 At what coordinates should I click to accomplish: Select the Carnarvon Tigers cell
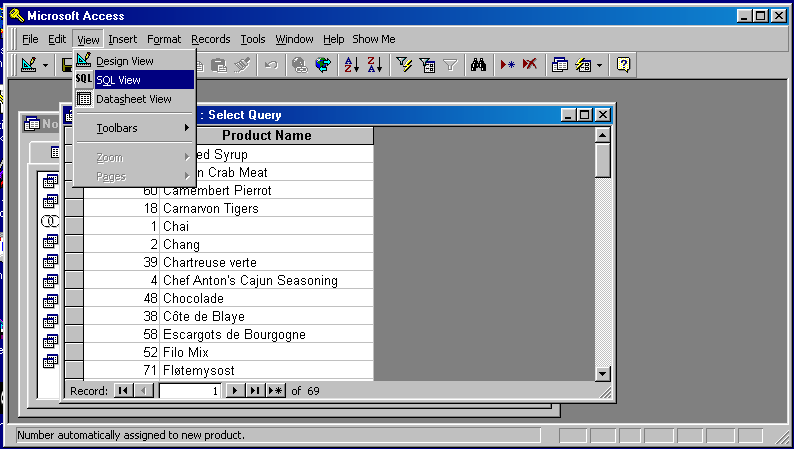click(267, 209)
